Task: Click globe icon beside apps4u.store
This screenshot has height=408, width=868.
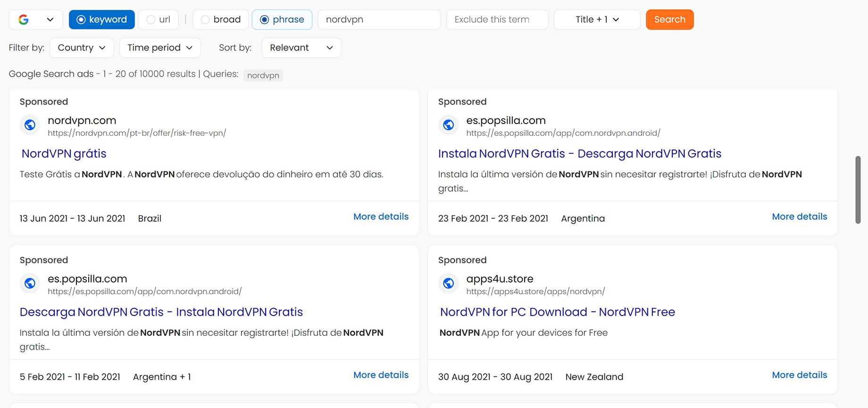Action: 449,283
